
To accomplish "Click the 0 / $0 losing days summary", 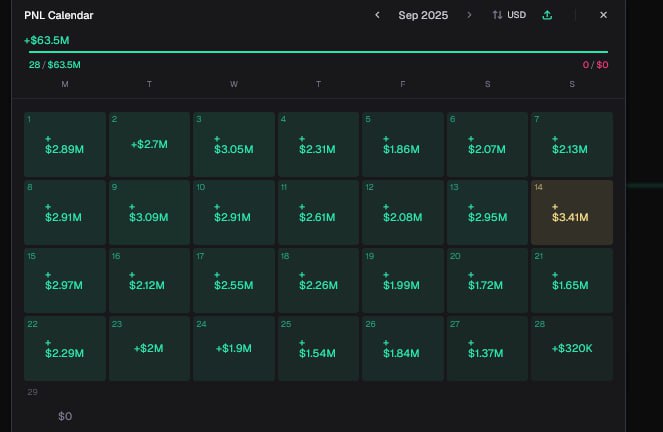I will 595,65.
